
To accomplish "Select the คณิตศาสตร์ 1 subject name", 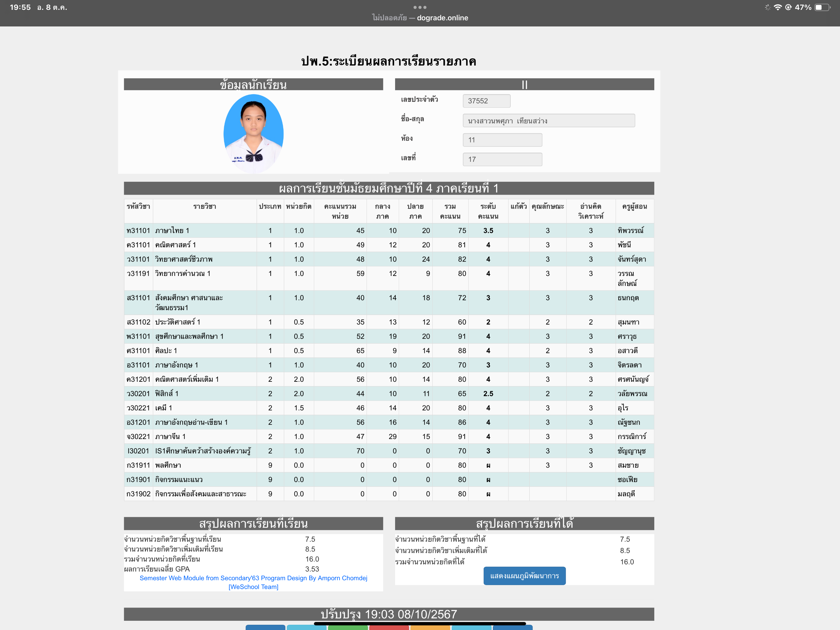I will 176,245.
